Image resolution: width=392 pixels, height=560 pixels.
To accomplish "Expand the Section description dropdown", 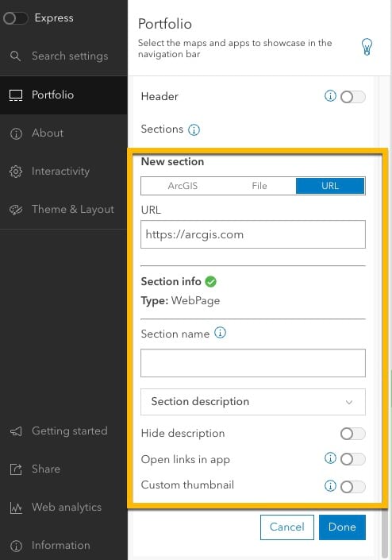I will (253, 402).
